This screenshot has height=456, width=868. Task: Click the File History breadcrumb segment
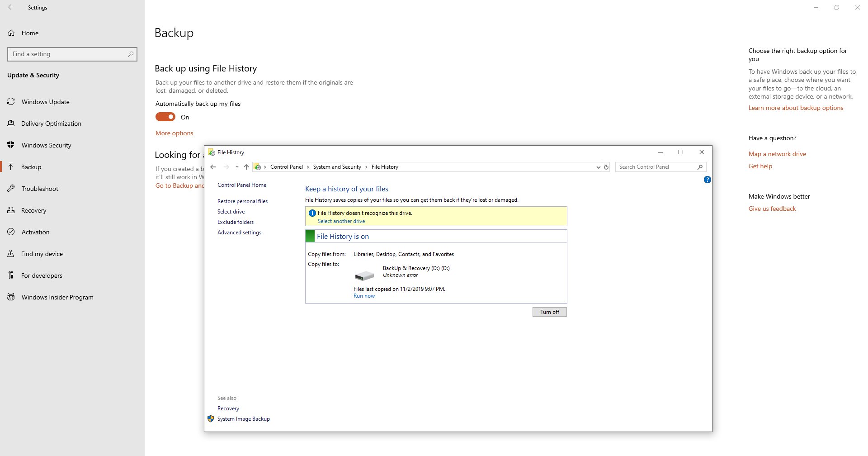coord(385,167)
